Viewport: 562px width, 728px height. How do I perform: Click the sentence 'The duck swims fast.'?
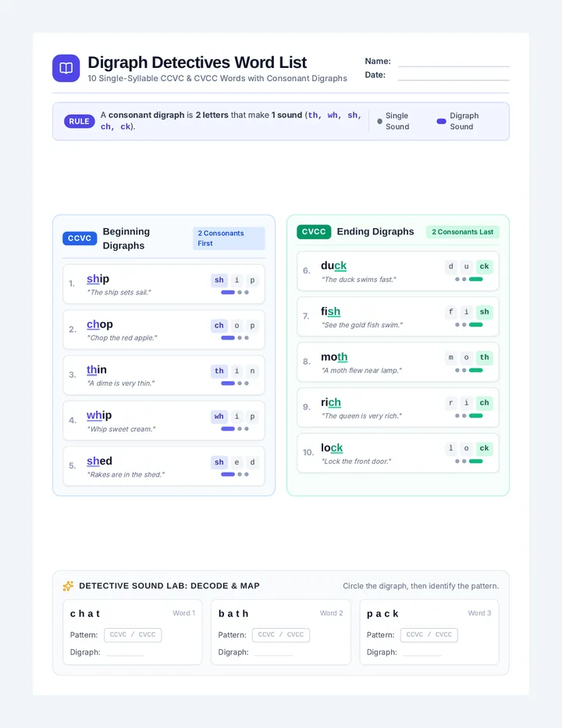point(359,280)
